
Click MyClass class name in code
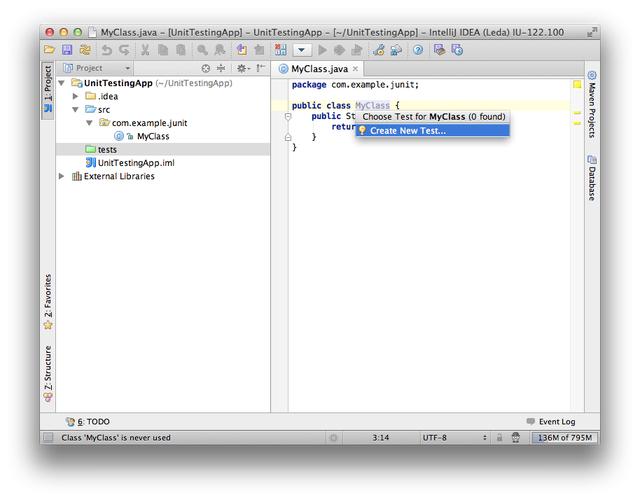tap(372, 105)
